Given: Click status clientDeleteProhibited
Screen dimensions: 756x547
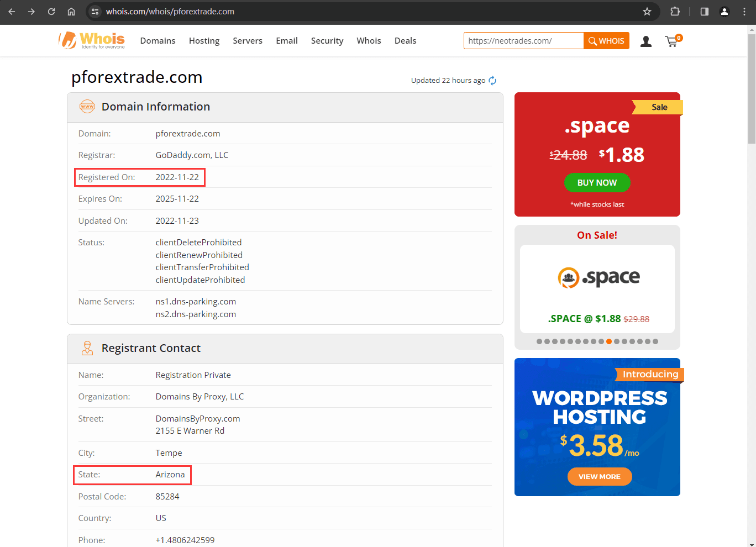Looking at the screenshot, I should pyautogui.click(x=198, y=243).
